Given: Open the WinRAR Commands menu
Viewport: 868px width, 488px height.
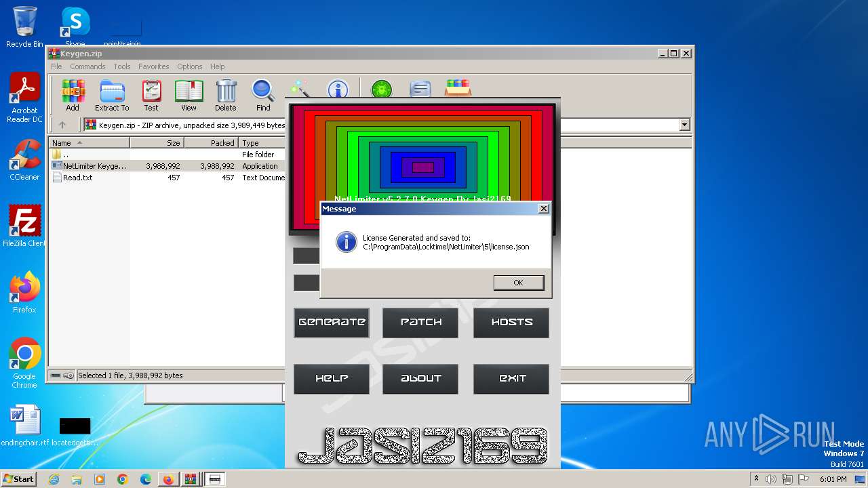Looking at the screenshot, I should click(87, 66).
